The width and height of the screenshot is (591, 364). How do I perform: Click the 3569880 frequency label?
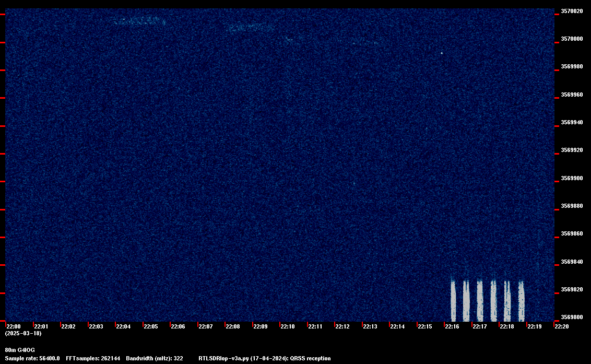[x=572, y=206]
